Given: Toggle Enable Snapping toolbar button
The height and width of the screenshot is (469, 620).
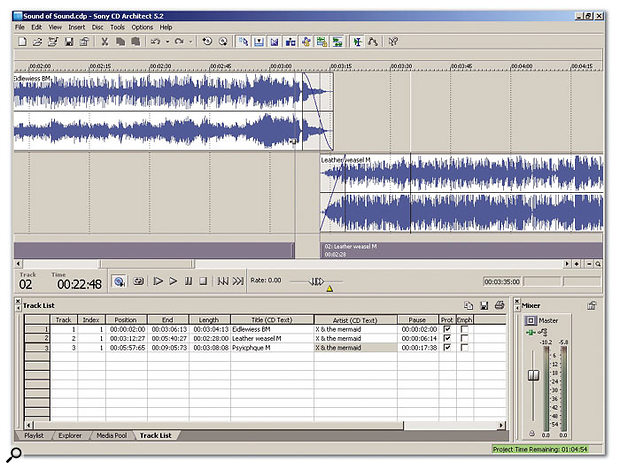Looking at the screenshot, I should (x=243, y=42).
